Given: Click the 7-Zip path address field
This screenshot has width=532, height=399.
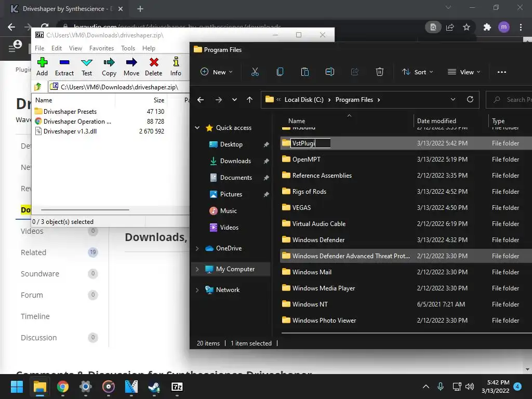Looking at the screenshot, I should (x=119, y=87).
